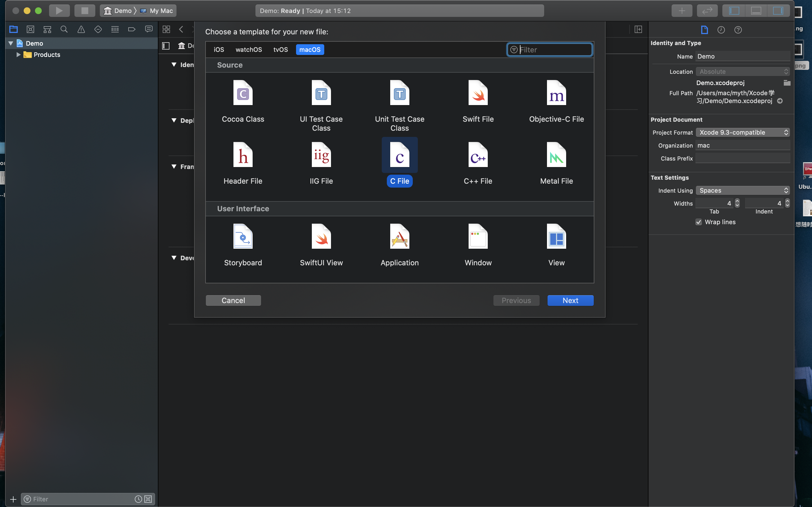This screenshot has width=812, height=507.
Task: Select the Storyboard template icon
Action: [x=242, y=236]
